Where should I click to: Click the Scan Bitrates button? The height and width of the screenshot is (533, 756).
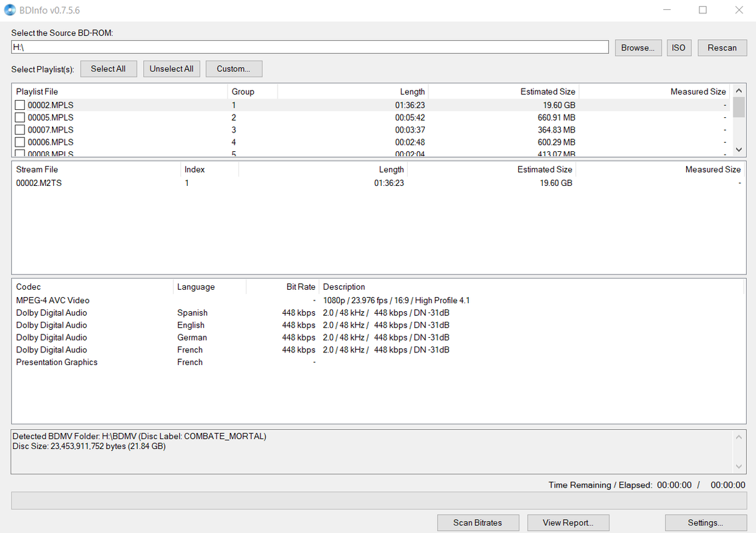pyautogui.click(x=478, y=523)
